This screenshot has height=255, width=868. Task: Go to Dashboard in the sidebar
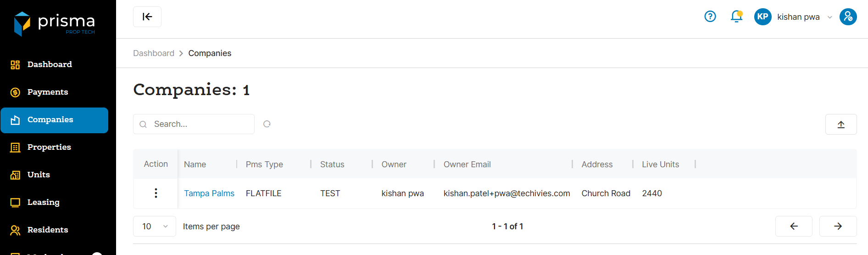(50, 64)
